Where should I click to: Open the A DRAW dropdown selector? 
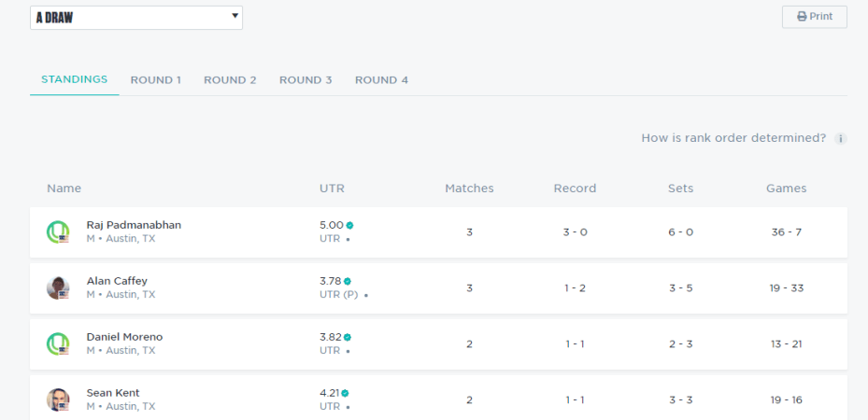point(136,17)
